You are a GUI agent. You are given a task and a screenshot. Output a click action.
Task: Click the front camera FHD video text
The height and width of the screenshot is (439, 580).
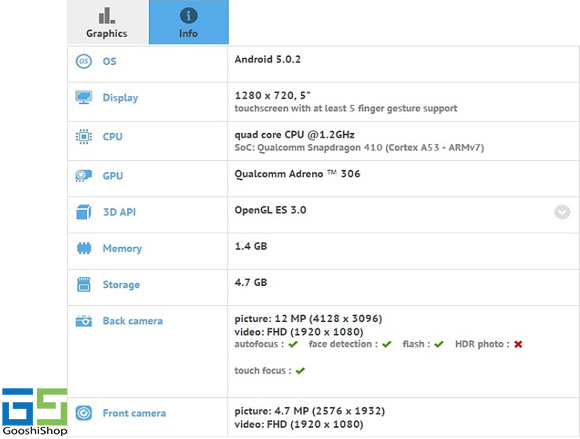[x=299, y=424]
